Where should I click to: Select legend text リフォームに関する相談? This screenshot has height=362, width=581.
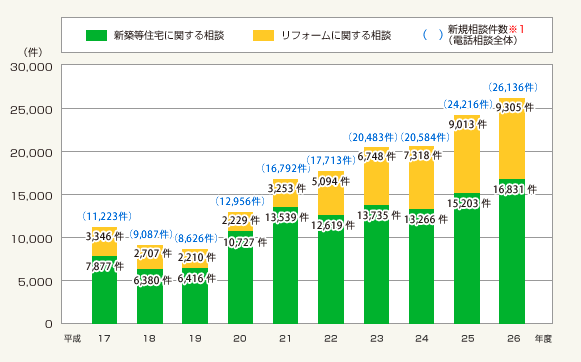click(336, 36)
